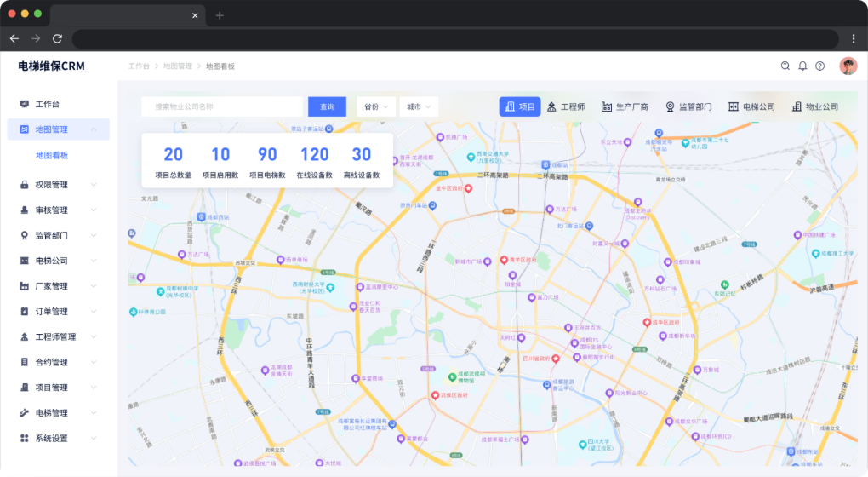The width and height of the screenshot is (868, 477).
Task: Reload the page in the browser
Action: (57, 39)
